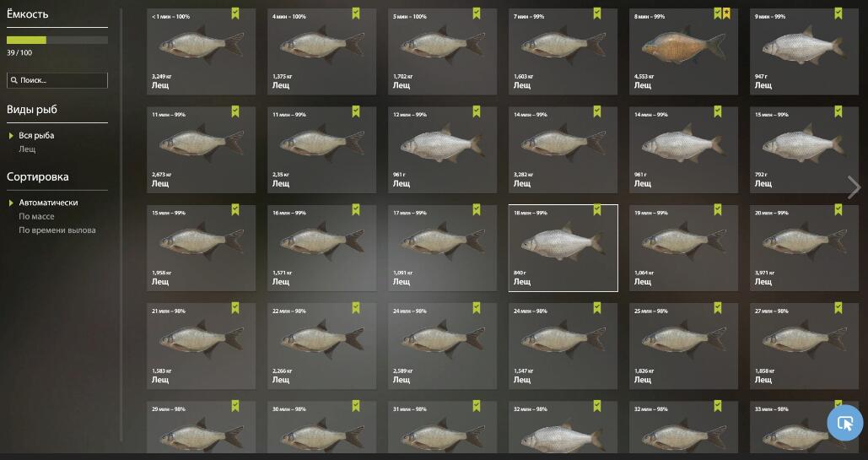Choose the Вся рыба category
The image size is (868, 460).
tap(36, 135)
